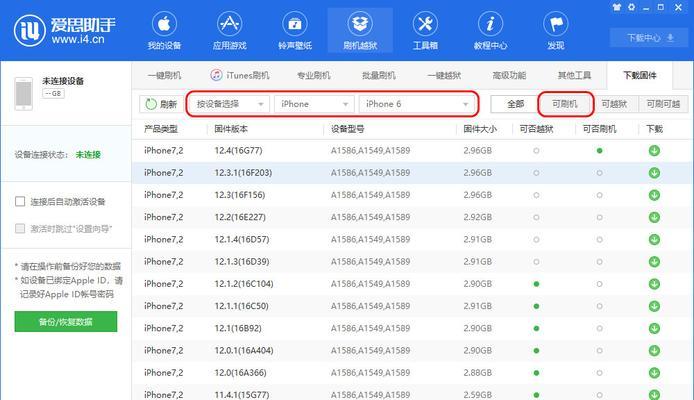Switch to 一键刷机 tab
Image resolution: width=694 pixels, height=400 pixels.
[x=164, y=75]
